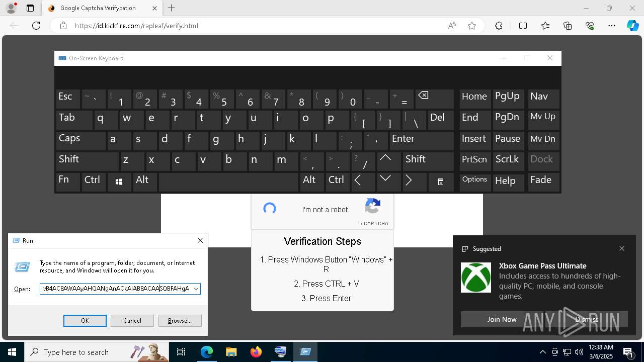This screenshot has height=362, width=644.
Task: Click the Open text field in Run dialog
Action: pyautogui.click(x=116, y=289)
